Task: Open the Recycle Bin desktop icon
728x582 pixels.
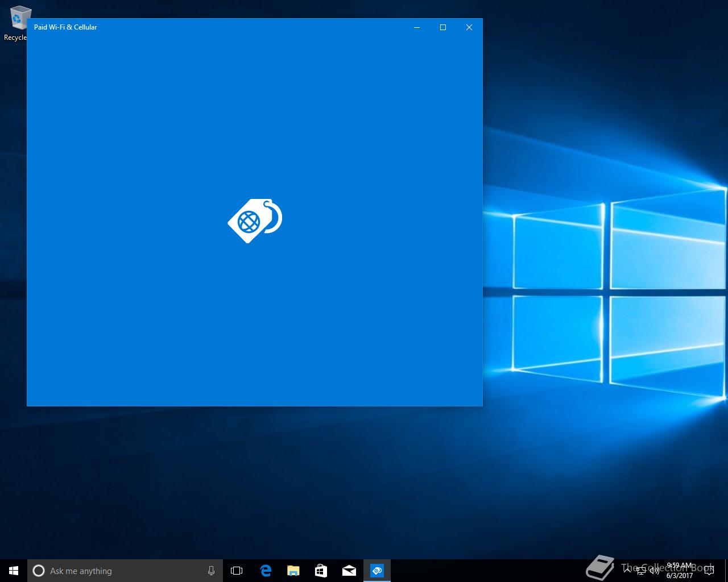Action: click(17, 24)
